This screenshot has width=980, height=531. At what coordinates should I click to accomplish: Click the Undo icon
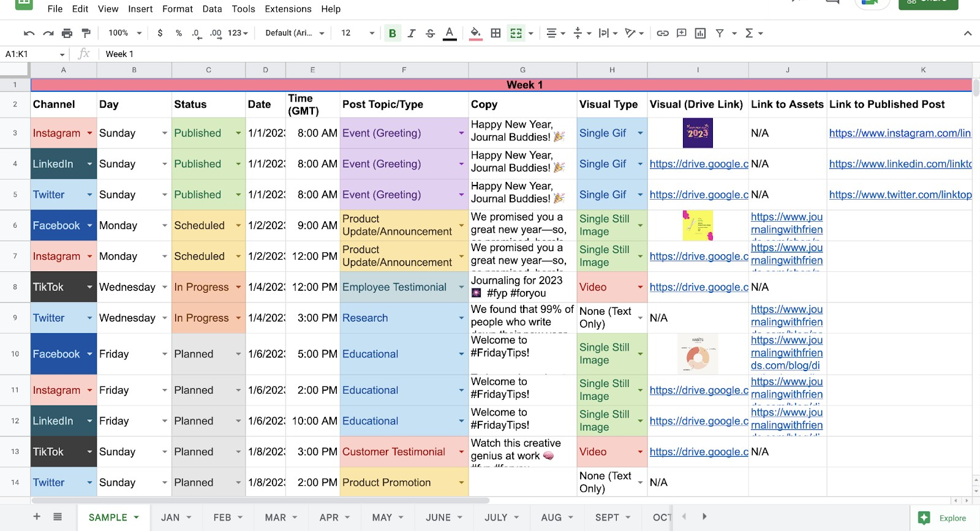click(x=29, y=33)
